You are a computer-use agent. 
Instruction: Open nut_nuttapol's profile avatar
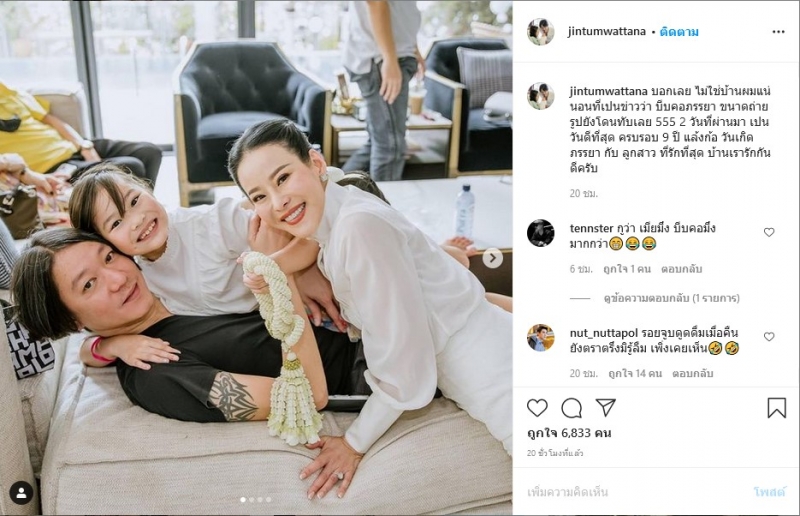pyautogui.click(x=540, y=337)
